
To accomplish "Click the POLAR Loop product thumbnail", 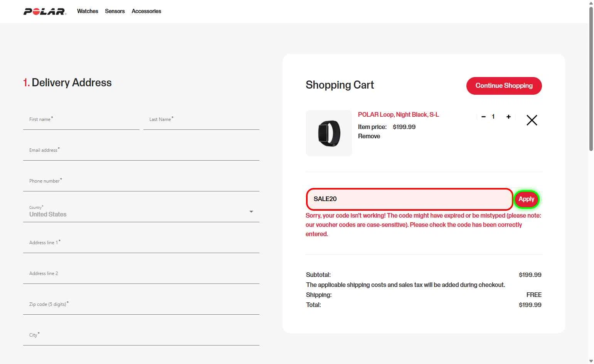I will click(329, 133).
